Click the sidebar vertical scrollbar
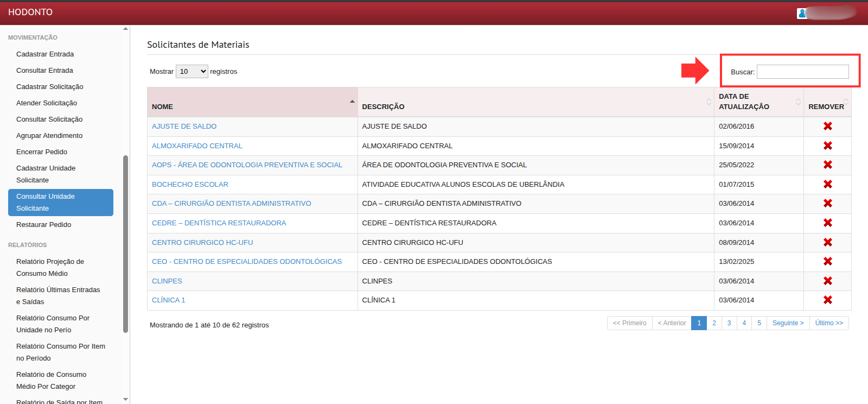Screen dimensions: 868x404 point(125,244)
